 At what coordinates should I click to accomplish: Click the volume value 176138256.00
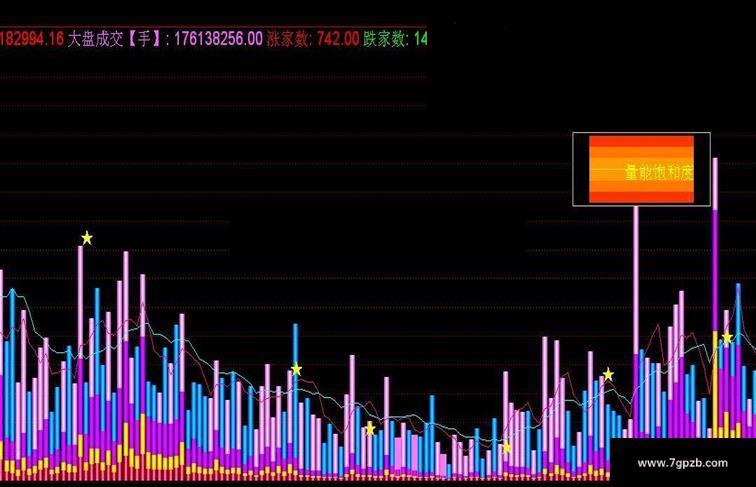point(218,39)
